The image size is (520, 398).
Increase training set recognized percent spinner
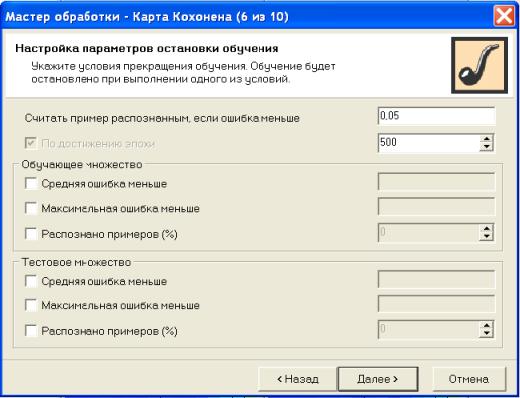(487, 228)
